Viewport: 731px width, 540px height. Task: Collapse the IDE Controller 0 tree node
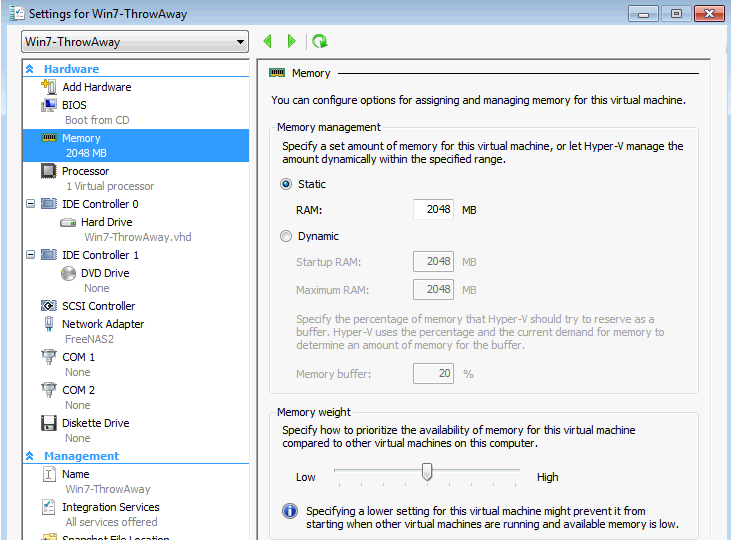pos(30,204)
